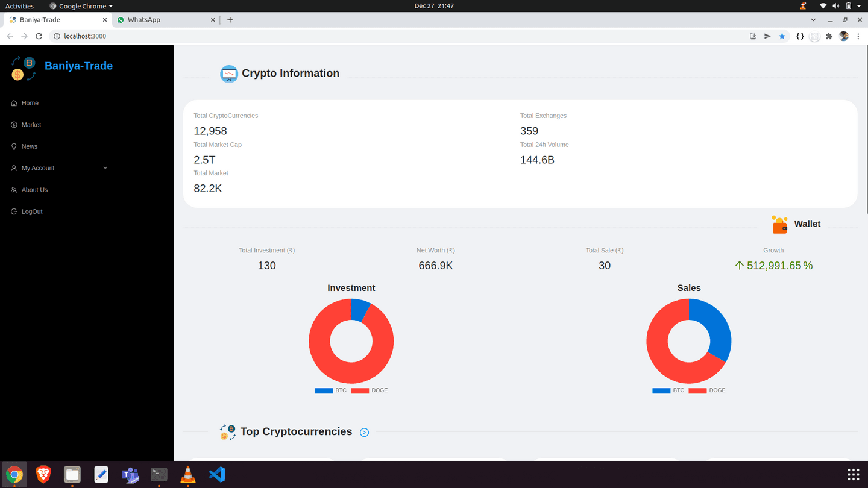Click the Total Investment 130 value
The image size is (868, 488).
267,266
